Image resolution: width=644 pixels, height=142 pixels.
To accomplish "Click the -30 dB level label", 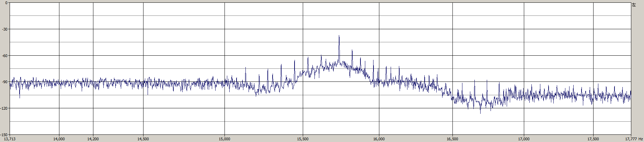I will pyautogui.click(x=5, y=29).
